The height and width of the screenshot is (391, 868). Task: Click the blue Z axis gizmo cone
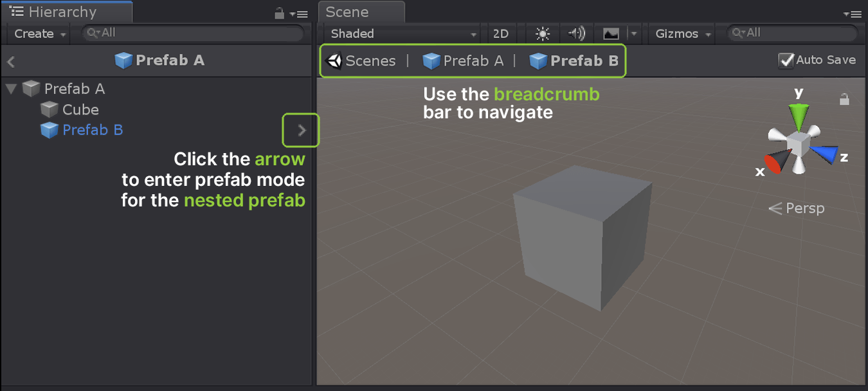[x=825, y=154]
